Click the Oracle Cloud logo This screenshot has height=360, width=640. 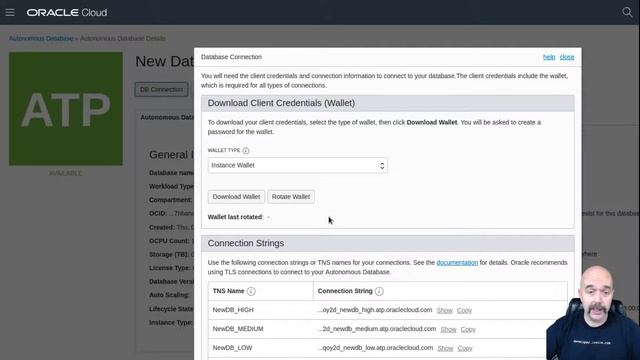coord(67,13)
